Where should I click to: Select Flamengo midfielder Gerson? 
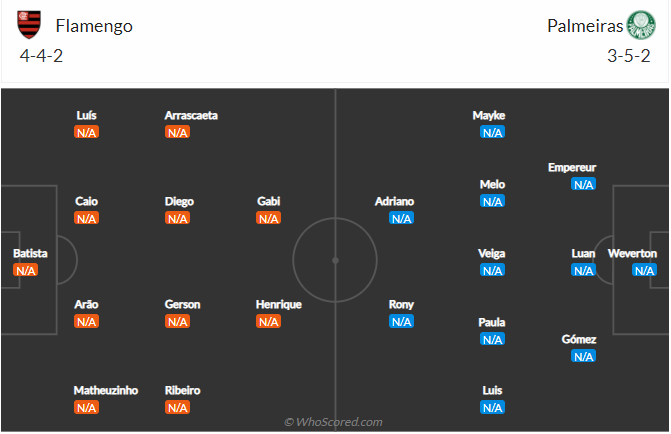point(183,304)
